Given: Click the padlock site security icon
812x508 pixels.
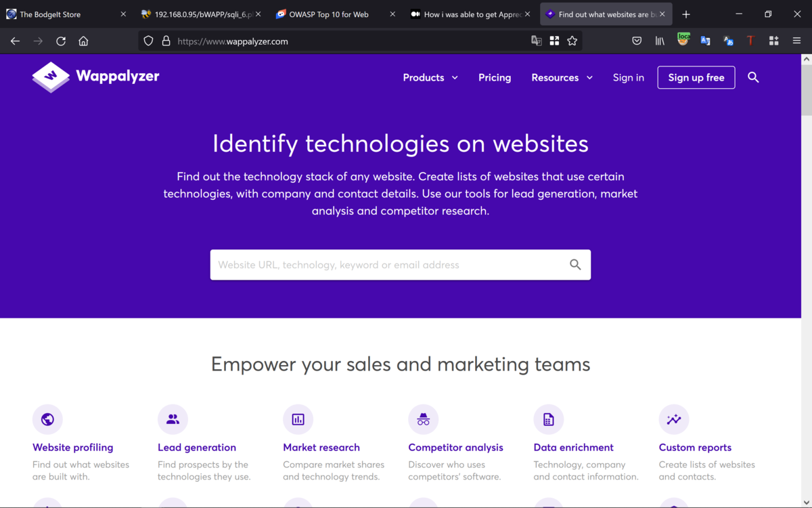Looking at the screenshot, I should click(x=166, y=41).
